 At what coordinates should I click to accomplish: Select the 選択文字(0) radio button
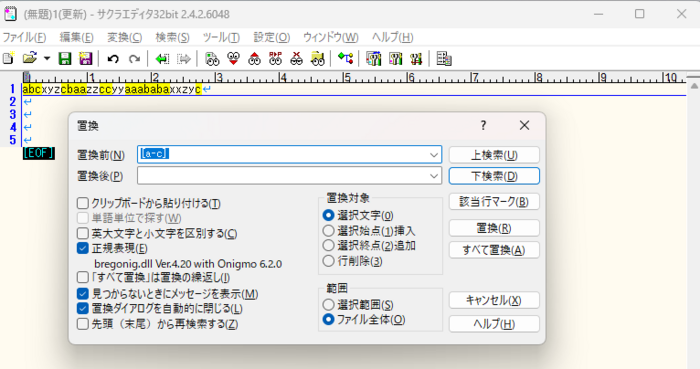pos(328,216)
